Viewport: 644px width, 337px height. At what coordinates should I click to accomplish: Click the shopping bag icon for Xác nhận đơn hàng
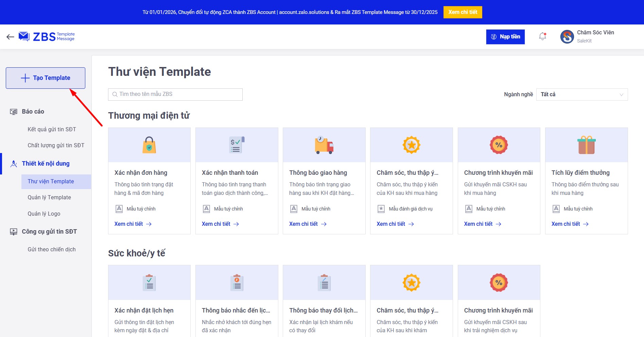pyautogui.click(x=149, y=145)
